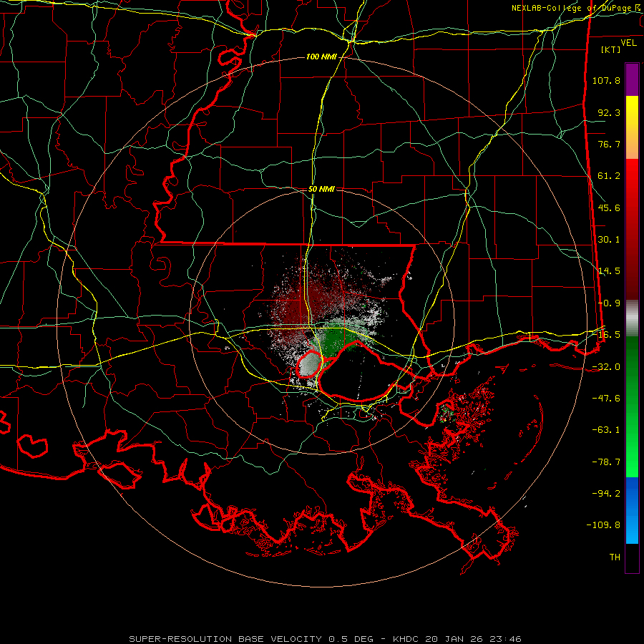Click the yellow segment of color bar
This screenshot has height=644, width=644.
632,112
